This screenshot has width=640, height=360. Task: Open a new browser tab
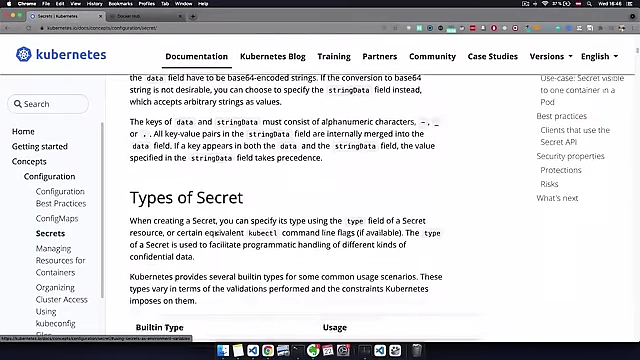[193, 17]
